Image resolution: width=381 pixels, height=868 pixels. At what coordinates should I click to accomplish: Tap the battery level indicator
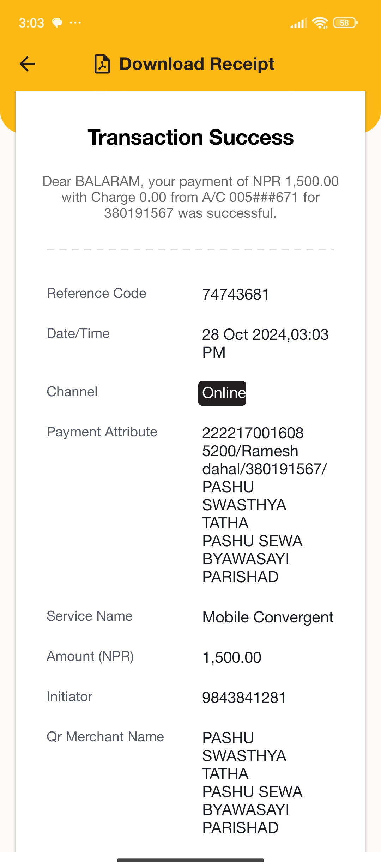pos(345,23)
